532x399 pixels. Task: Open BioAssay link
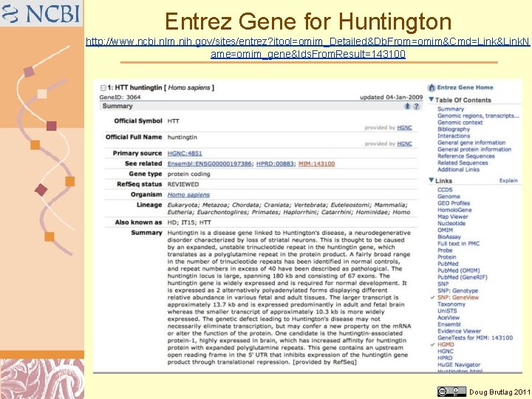(x=449, y=237)
